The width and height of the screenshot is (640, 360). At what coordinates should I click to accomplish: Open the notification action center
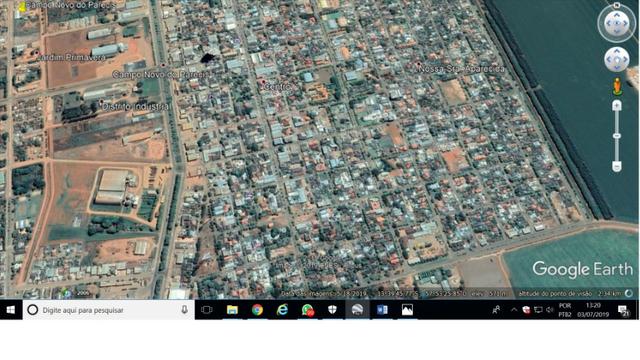click(623, 311)
